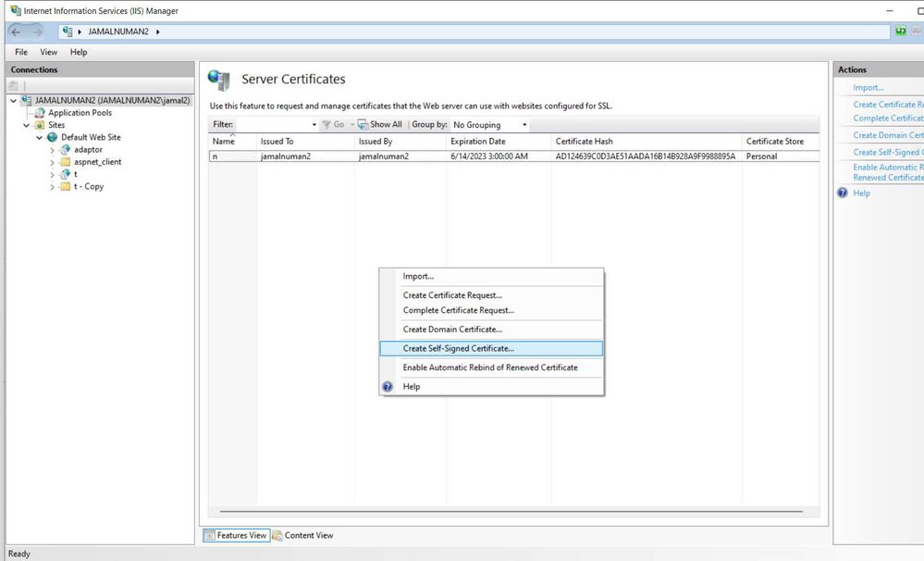Sort by Issued By column header

pos(400,142)
